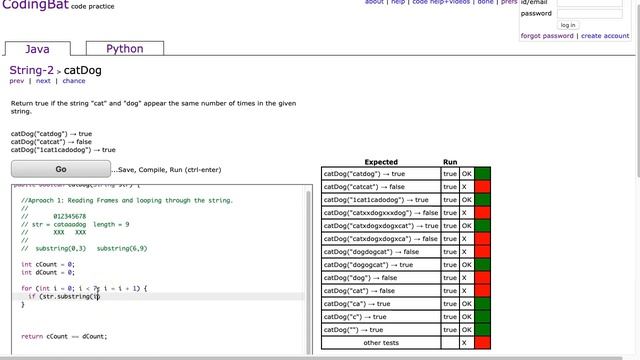Click the other tests row label
The height and width of the screenshot is (360, 640).
point(381,343)
